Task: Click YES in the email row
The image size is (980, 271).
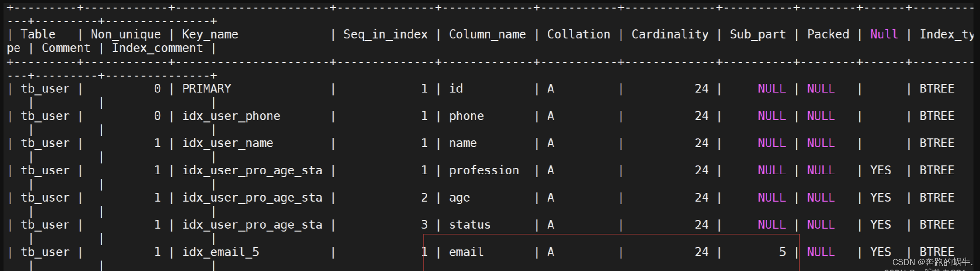Action: (x=880, y=252)
